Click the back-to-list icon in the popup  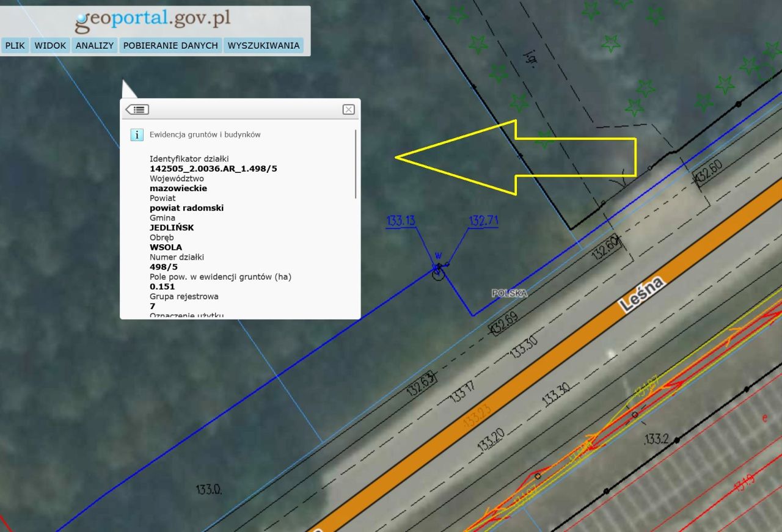tap(137, 109)
